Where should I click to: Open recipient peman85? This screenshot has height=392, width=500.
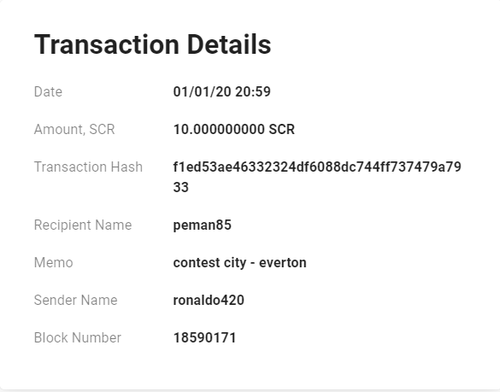(202, 225)
